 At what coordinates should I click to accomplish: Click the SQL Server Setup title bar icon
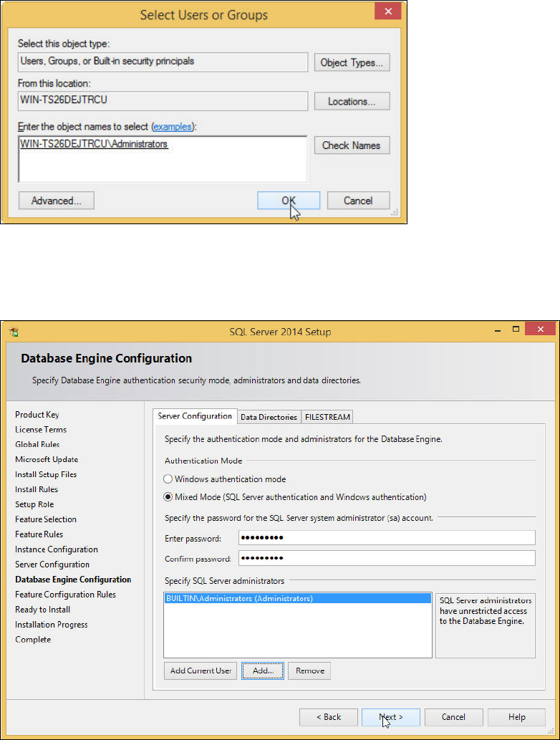click(14, 332)
